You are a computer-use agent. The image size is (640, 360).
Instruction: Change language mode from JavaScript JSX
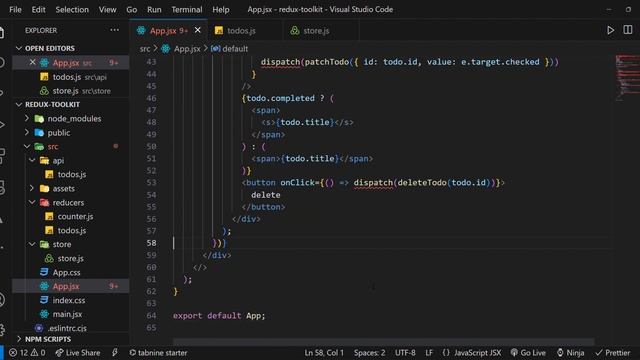[477, 353]
